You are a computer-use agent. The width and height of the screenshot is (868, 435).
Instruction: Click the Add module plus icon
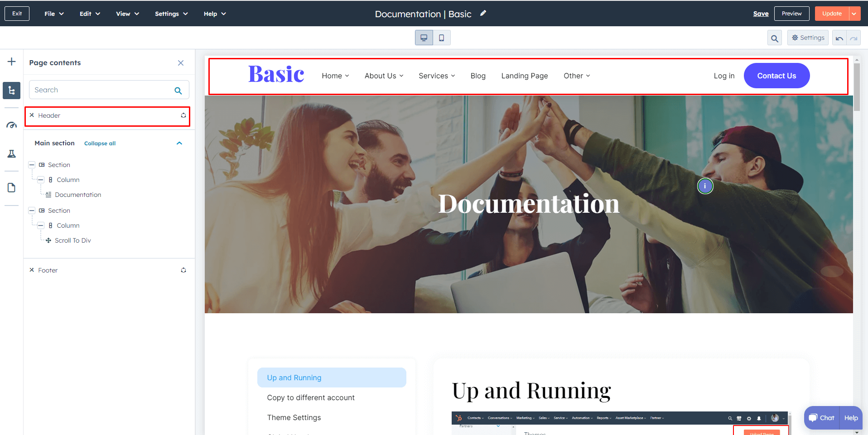point(12,62)
